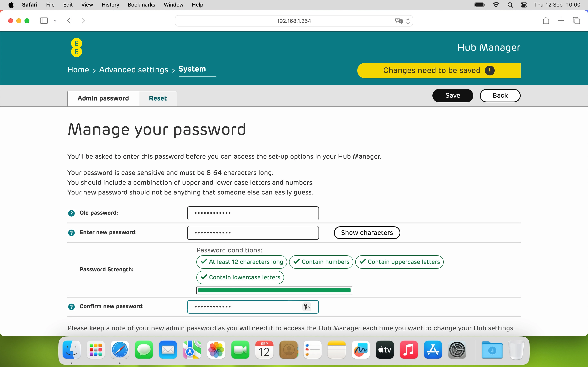Expand sidebar tab group dropdown arrow
The image size is (588, 367).
(55, 21)
